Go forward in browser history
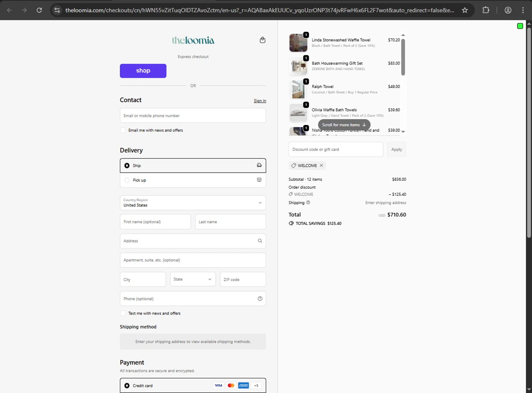The image size is (532, 393). point(24,10)
